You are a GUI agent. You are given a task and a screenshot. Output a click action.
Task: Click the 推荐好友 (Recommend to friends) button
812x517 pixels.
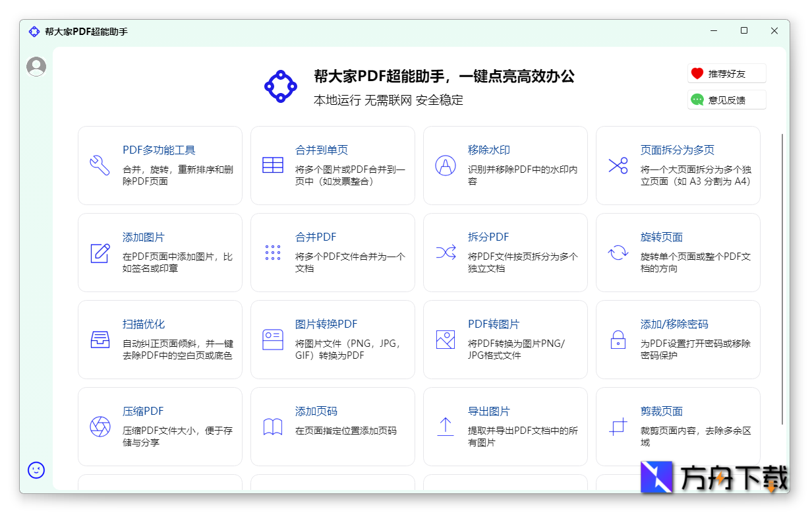[x=726, y=73]
